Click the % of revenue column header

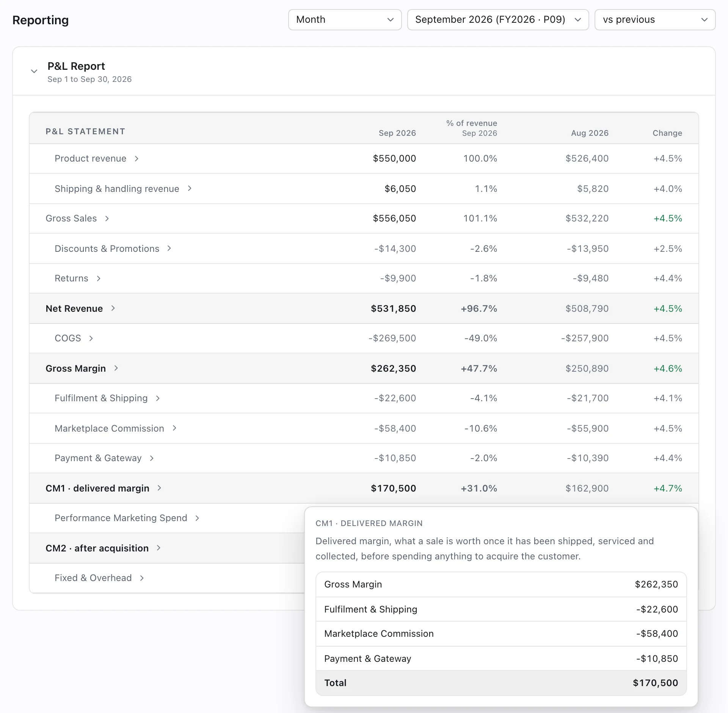click(471, 128)
